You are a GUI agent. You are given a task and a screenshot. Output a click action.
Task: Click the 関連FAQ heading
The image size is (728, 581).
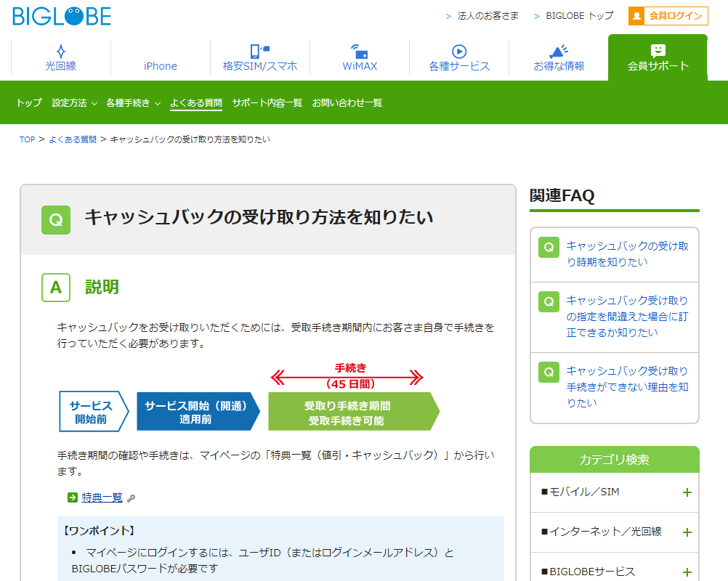pyautogui.click(x=562, y=195)
